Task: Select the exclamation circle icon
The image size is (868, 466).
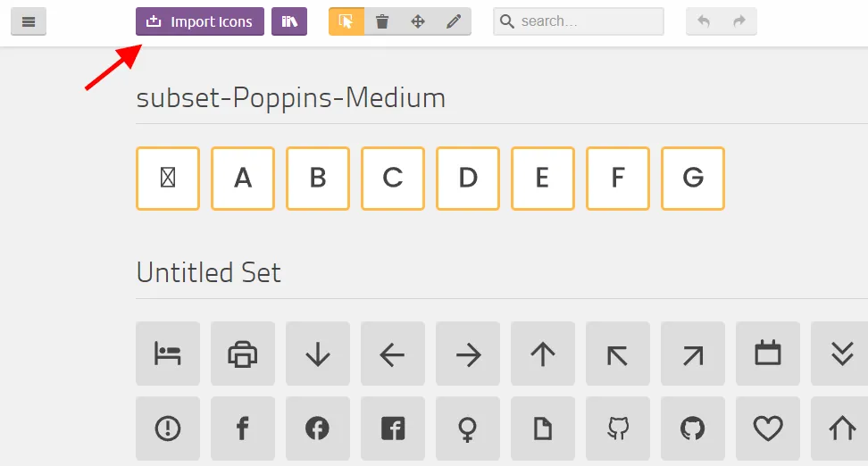Action: coord(168,429)
